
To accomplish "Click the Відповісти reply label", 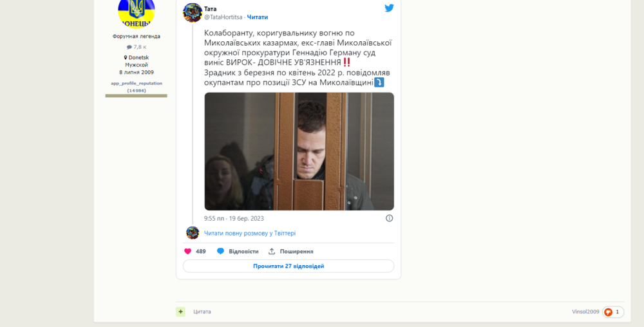I will click(243, 251).
